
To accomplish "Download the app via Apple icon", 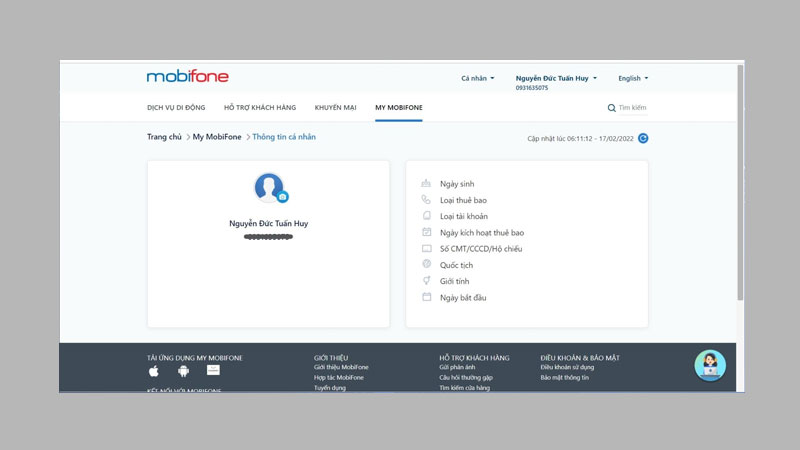I will 154,371.
